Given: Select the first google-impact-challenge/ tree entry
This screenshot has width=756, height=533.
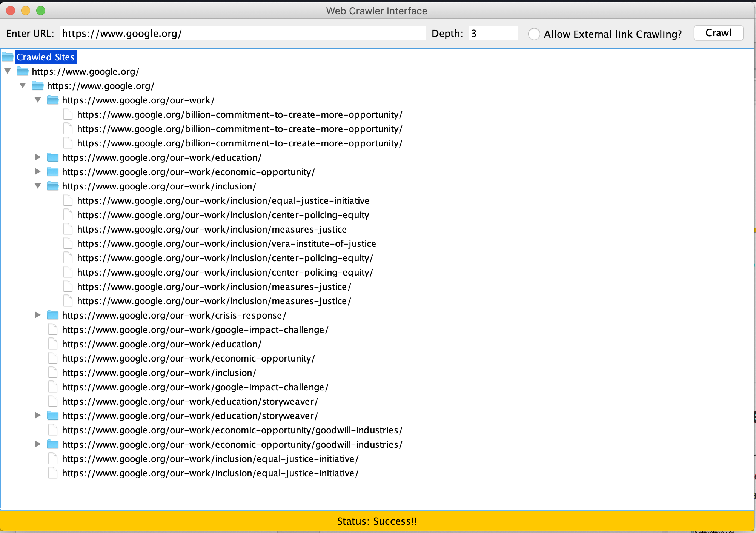Looking at the screenshot, I should [x=195, y=330].
